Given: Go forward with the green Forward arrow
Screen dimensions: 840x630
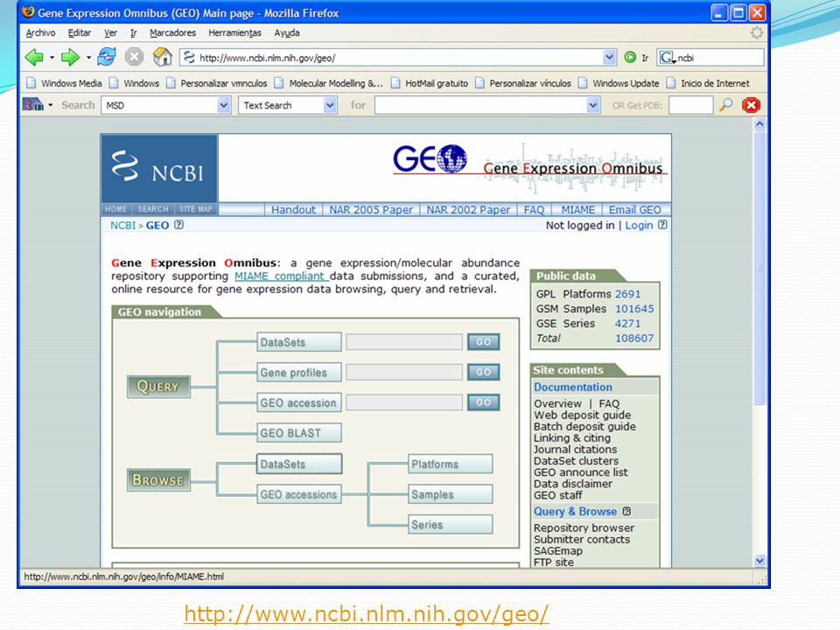Looking at the screenshot, I should pos(70,57).
